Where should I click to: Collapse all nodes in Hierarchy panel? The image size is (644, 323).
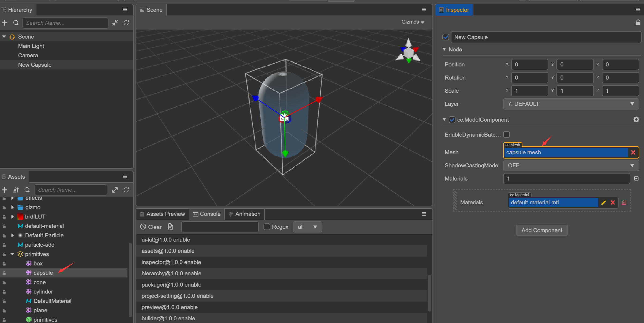point(115,23)
